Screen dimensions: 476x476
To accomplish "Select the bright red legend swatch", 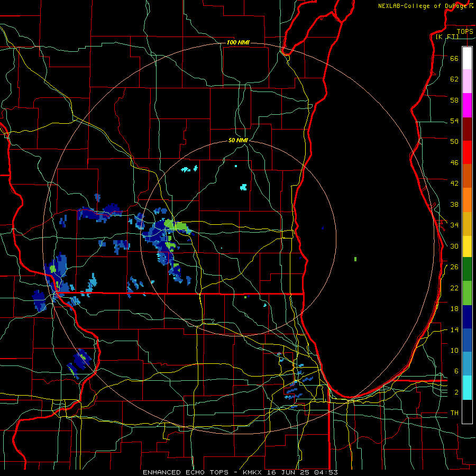I will coord(467,152).
